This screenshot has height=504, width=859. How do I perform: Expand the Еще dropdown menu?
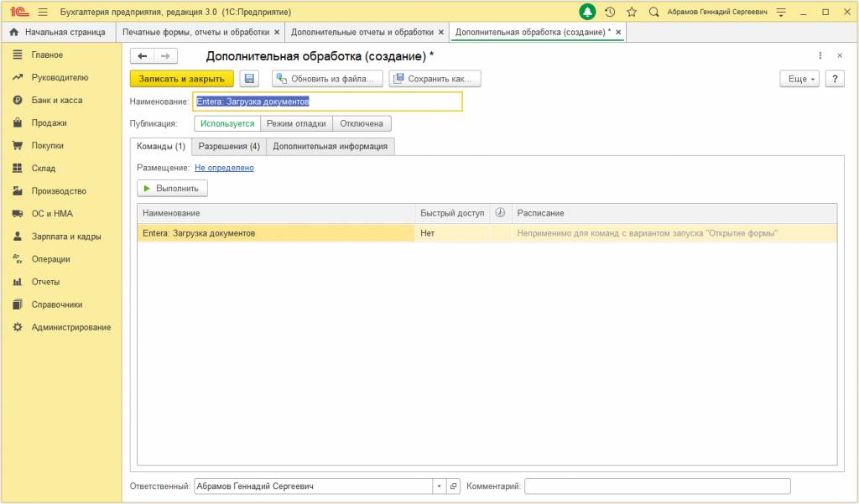click(799, 79)
